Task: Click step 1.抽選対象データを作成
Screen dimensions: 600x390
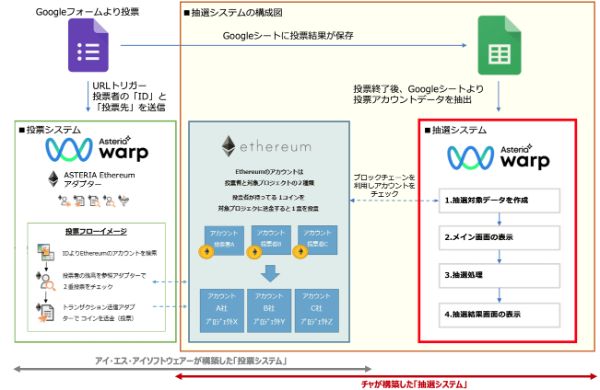Action: coord(499,200)
